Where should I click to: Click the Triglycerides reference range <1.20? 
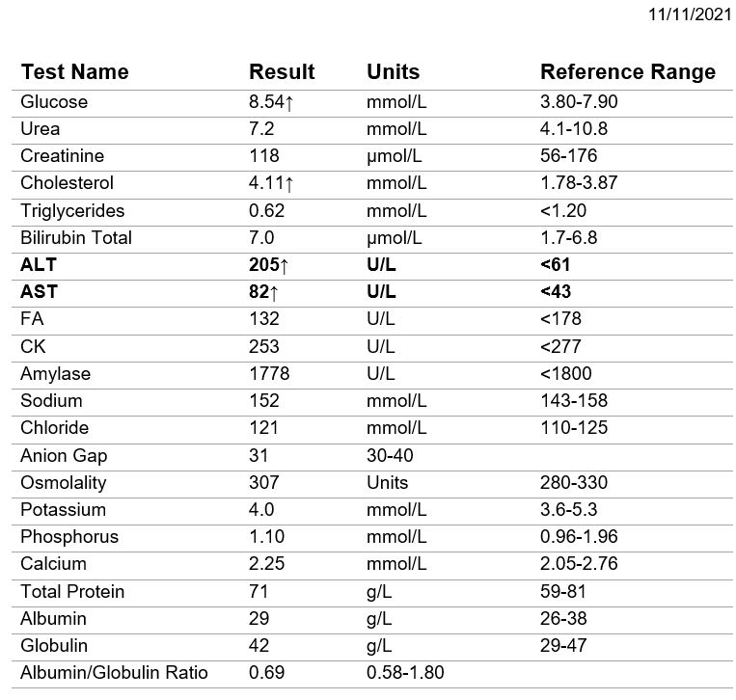click(x=563, y=210)
